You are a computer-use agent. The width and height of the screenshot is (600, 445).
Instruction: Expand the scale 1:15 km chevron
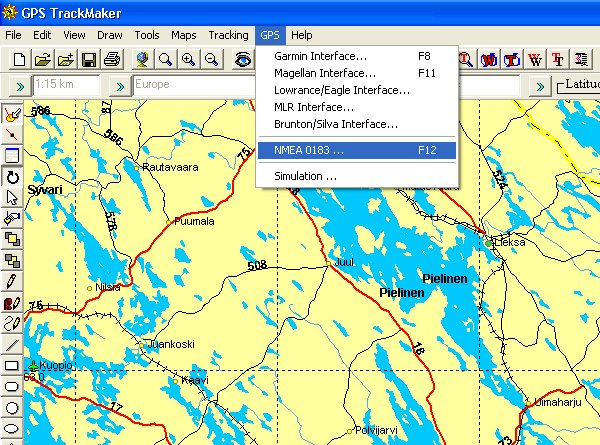[x=20, y=87]
